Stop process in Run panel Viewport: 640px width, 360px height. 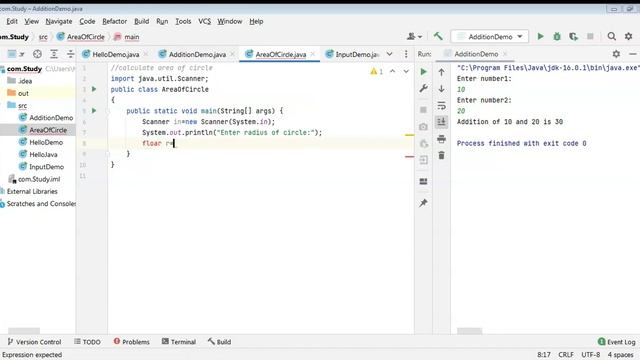point(423,110)
